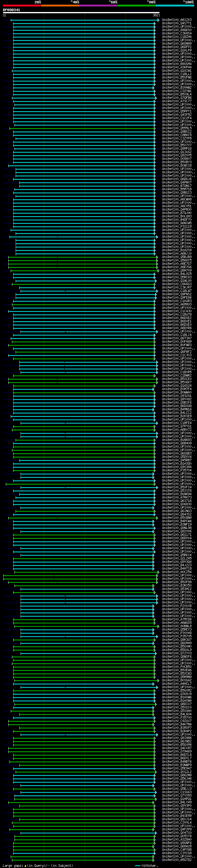Image resolution: width=197 pixels, height=868 pixels.
Task: Click label UniRef100_P35700
Action: pyautogui.click(x=177, y=718)
